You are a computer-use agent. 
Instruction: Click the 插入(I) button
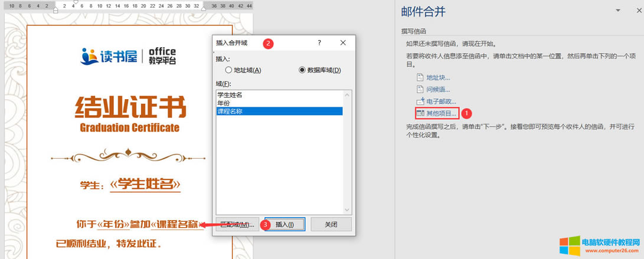pyautogui.click(x=285, y=225)
